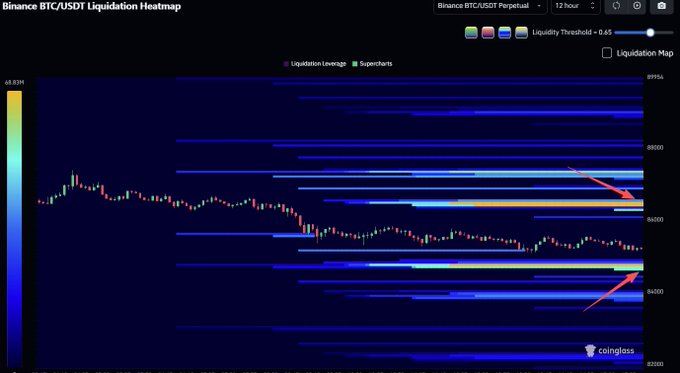Click the refresh chart icon
The image size is (680, 373).
616,6
